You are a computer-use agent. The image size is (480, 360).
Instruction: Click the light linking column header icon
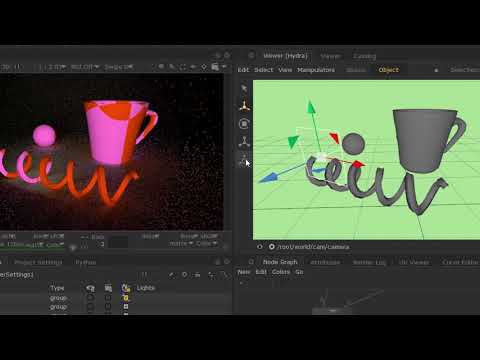(x=126, y=288)
